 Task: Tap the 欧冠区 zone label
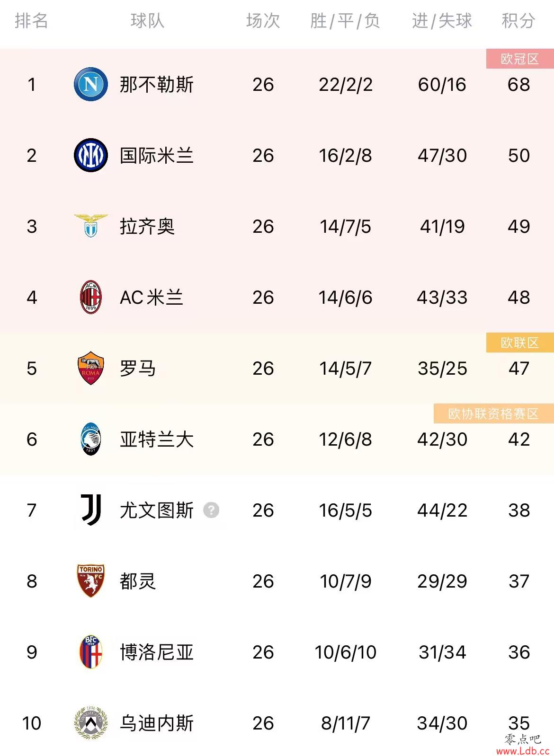tap(520, 59)
